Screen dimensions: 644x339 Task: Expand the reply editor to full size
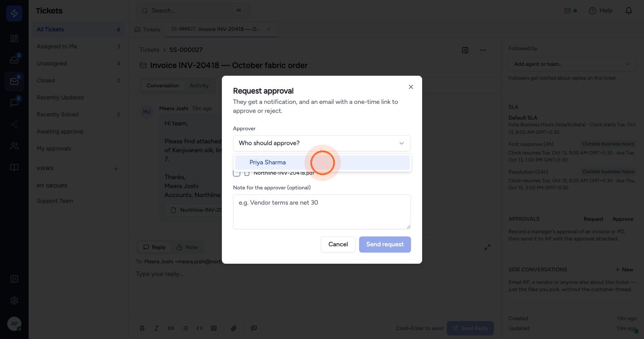(488, 247)
